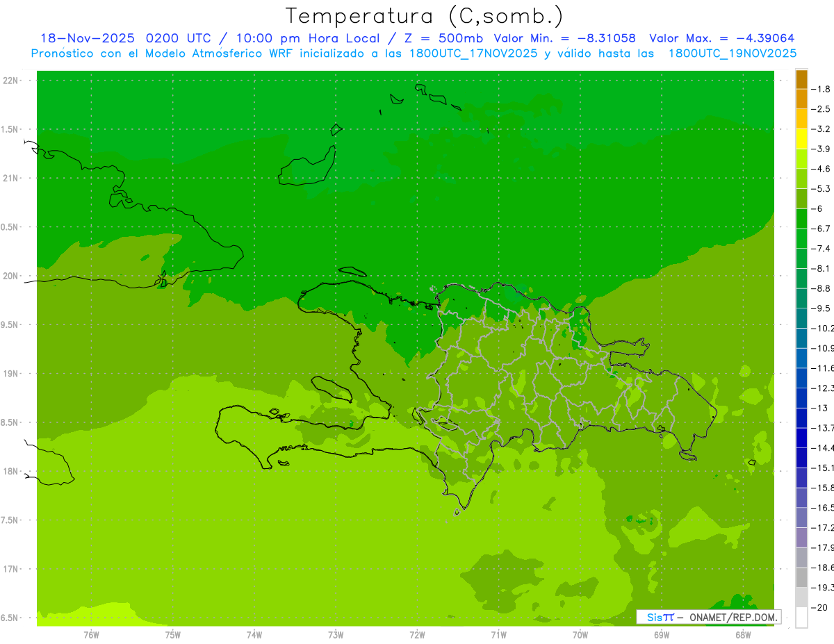Click the "72W" longitude label

pyautogui.click(x=417, y=634)
